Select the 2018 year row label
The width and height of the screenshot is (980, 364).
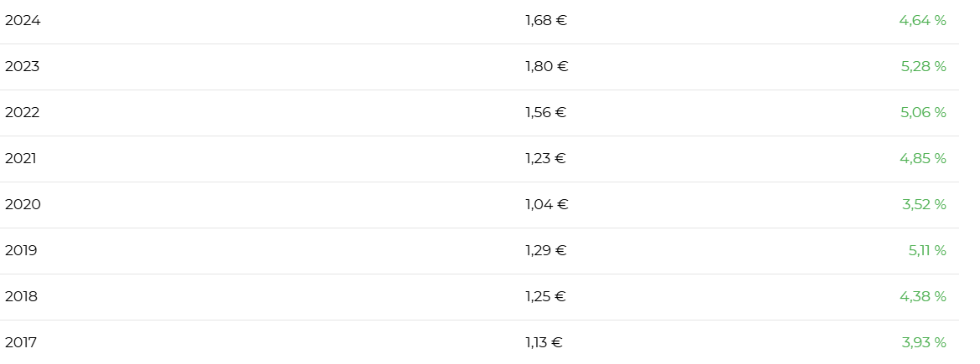[21, 297]
